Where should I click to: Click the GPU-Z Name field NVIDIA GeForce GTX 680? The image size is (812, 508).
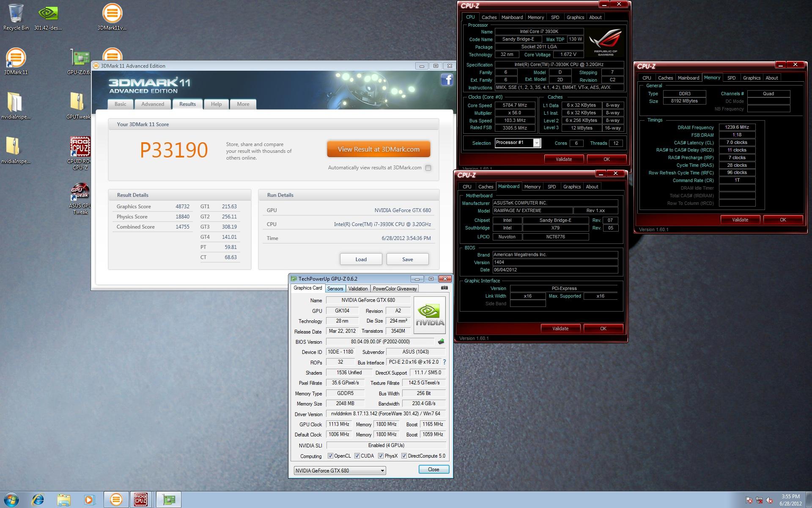pyautogui.click(x=368, y=300)
